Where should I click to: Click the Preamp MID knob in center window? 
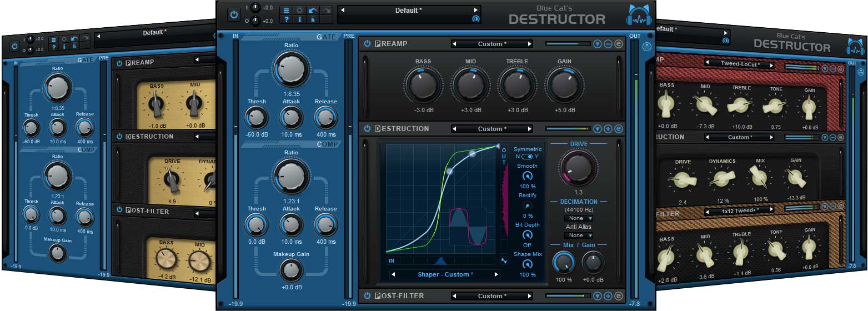[x=470, y=85]
